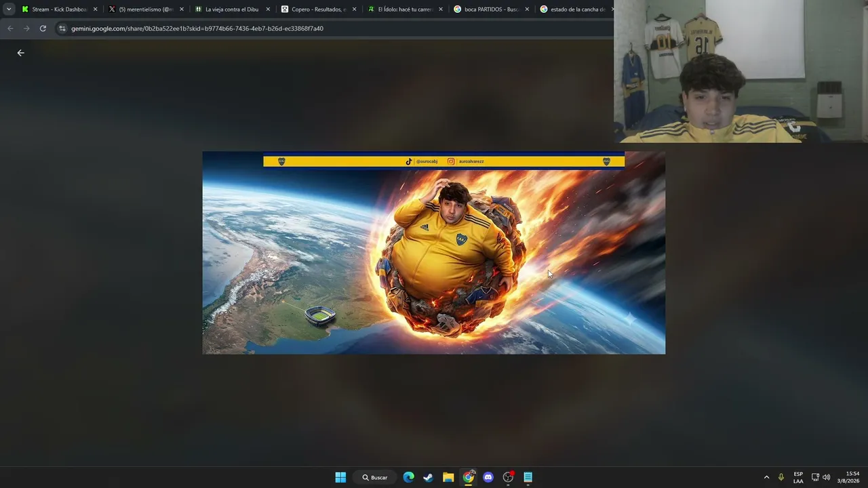Open the OBS Studio taskbar icon
The width and height of the screenshot is (868, 488).
click(x=508, y=477)
